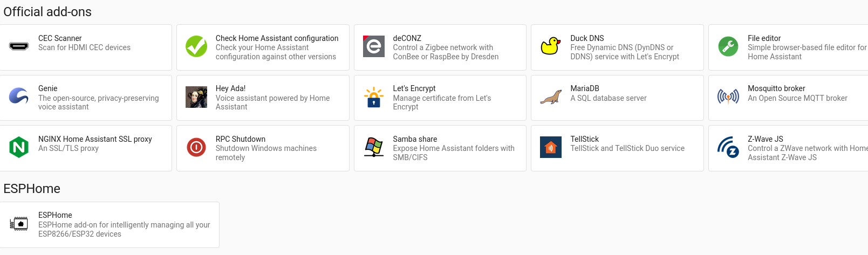Click the MariaDB seal icon
Viewport: 868px width, 255px height.
[x=551, y=97]
